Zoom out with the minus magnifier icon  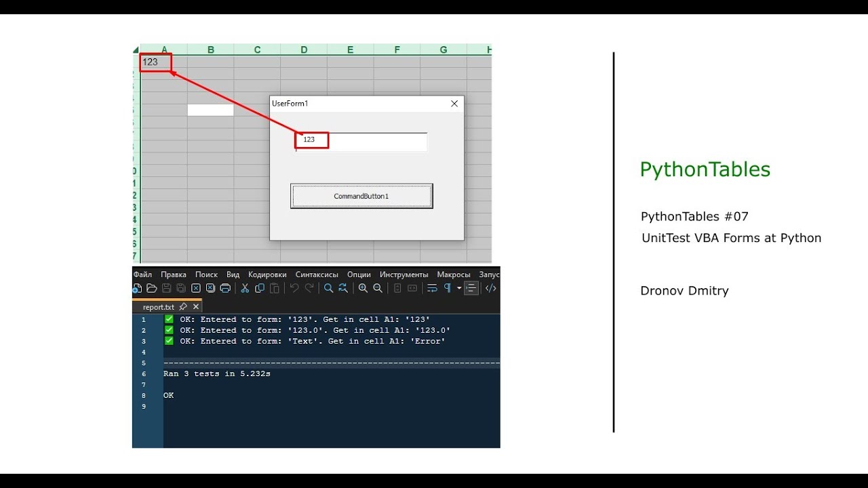click(378, 288)
